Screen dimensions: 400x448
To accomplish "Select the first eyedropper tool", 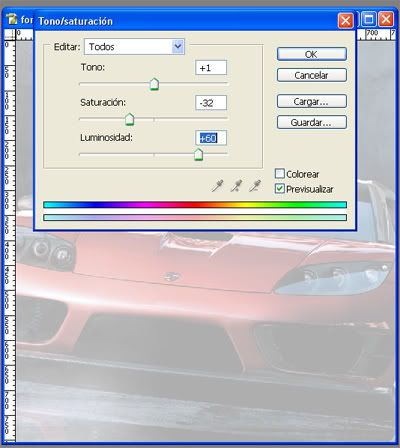I will coord(218,185).
